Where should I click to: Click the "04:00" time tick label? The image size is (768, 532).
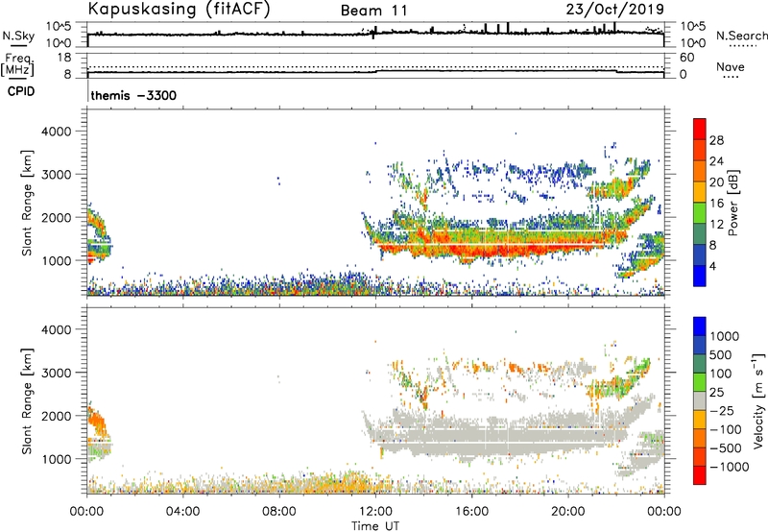click(182, 512)
